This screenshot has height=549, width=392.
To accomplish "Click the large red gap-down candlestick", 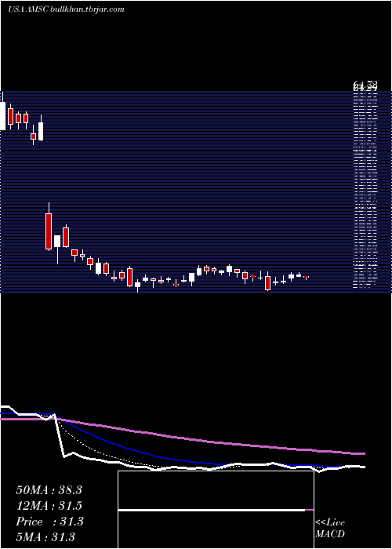I will 49,231.
